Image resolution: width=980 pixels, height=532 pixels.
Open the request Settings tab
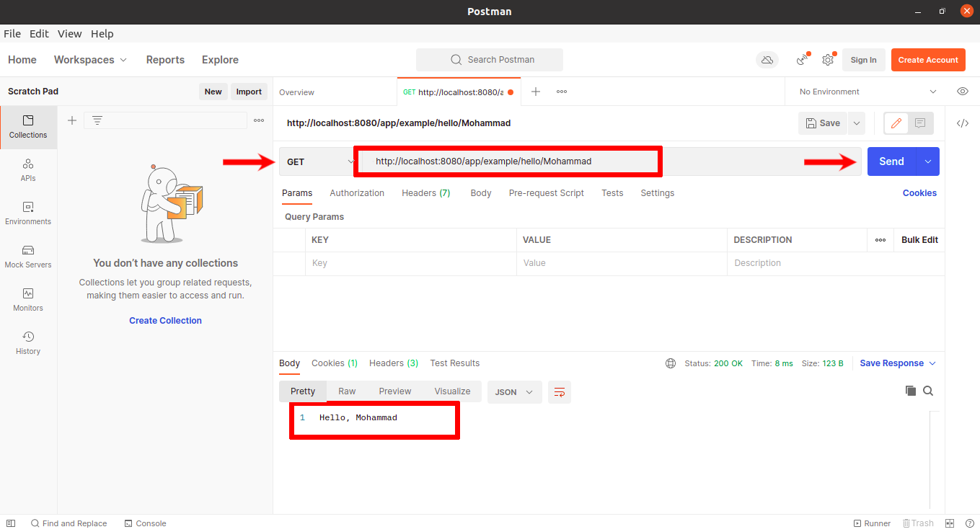tap(658, 193)
